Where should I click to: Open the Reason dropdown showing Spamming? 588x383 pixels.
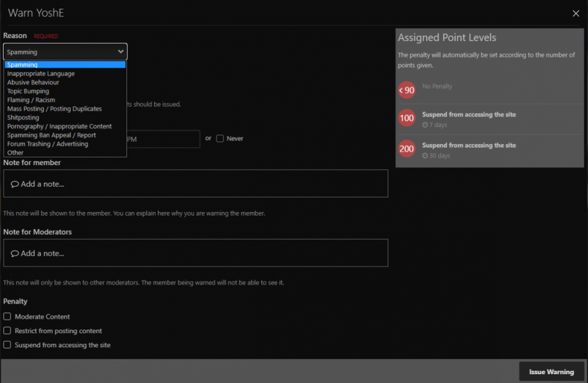65,52
